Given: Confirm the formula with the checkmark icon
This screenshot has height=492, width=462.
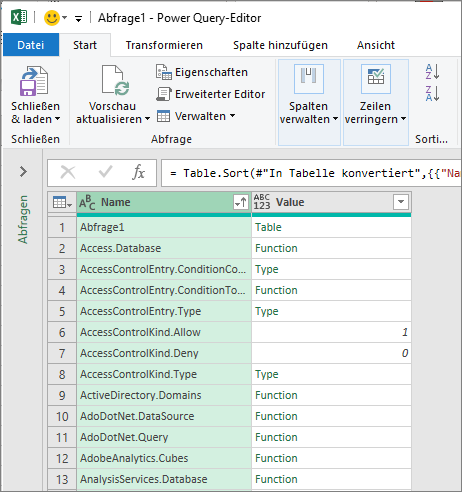Looking at the screenshot, I should 105,172.
